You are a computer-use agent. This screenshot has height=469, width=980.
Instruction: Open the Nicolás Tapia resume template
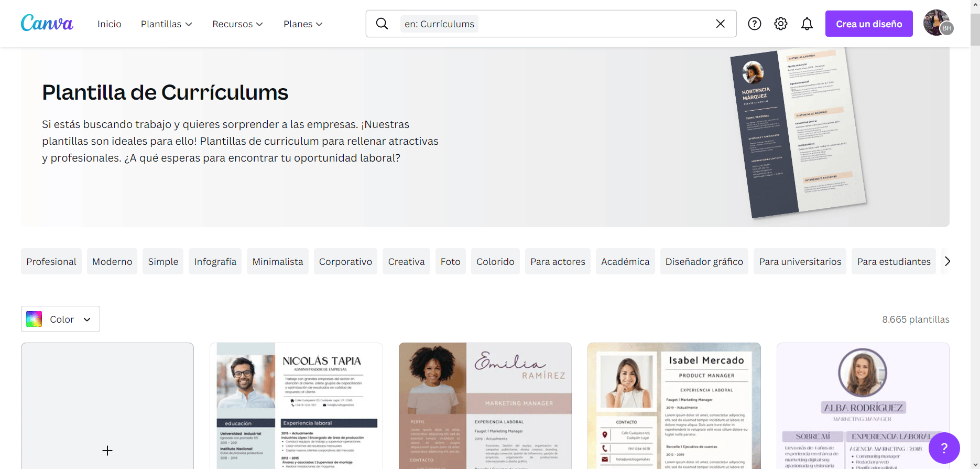[296, 406]
